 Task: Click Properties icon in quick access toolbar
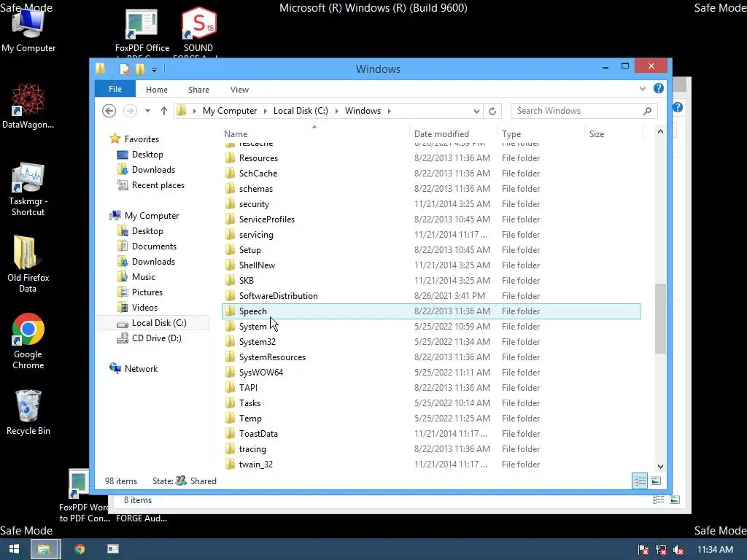tap(124, 69)
